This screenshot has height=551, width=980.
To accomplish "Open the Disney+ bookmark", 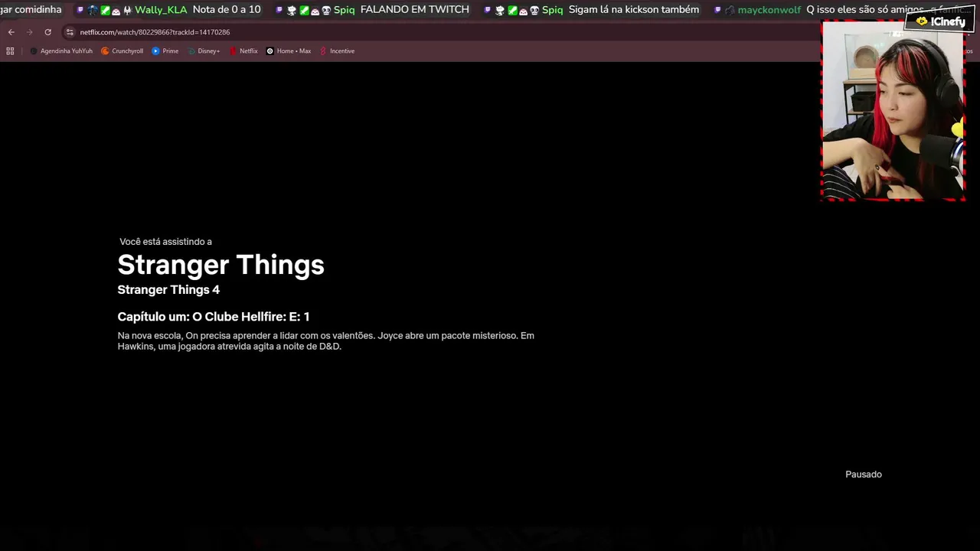I will pyautogui.click(x=204, y=51).
